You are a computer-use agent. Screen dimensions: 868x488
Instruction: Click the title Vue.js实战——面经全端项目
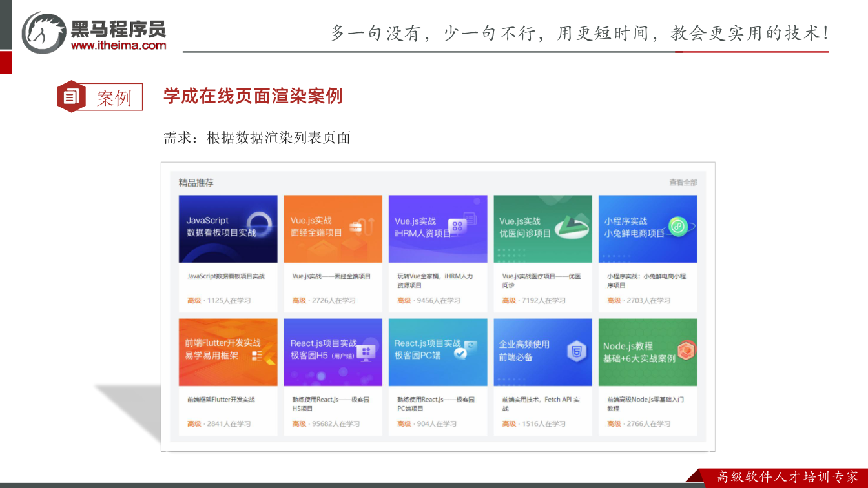pyautogui.click(x=331, y=276)
